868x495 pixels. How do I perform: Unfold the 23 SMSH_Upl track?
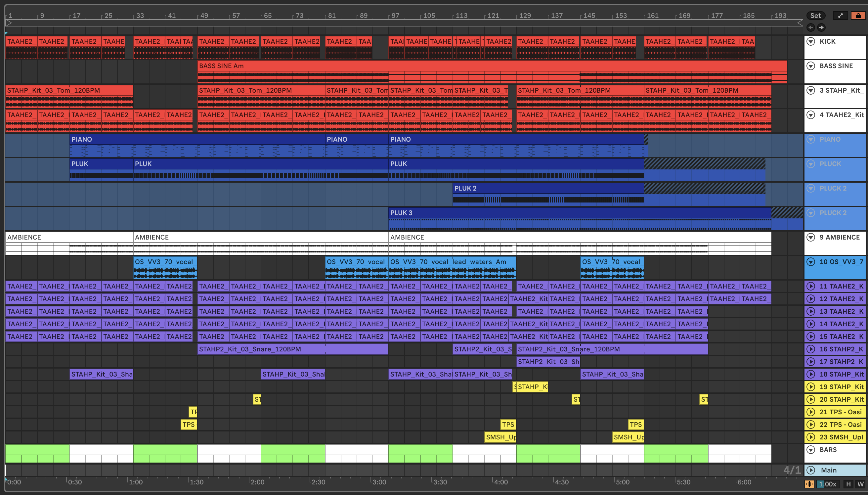pos(811,437)
